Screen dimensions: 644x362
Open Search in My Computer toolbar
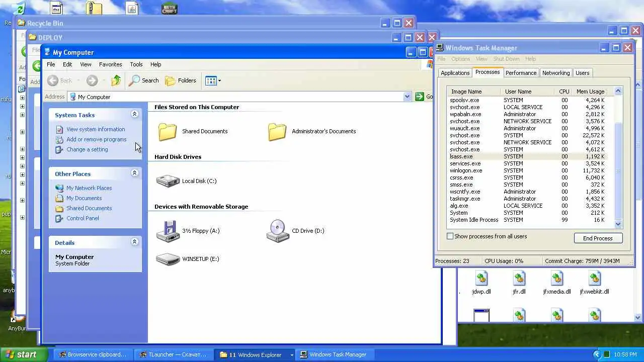tap(144, 80)
